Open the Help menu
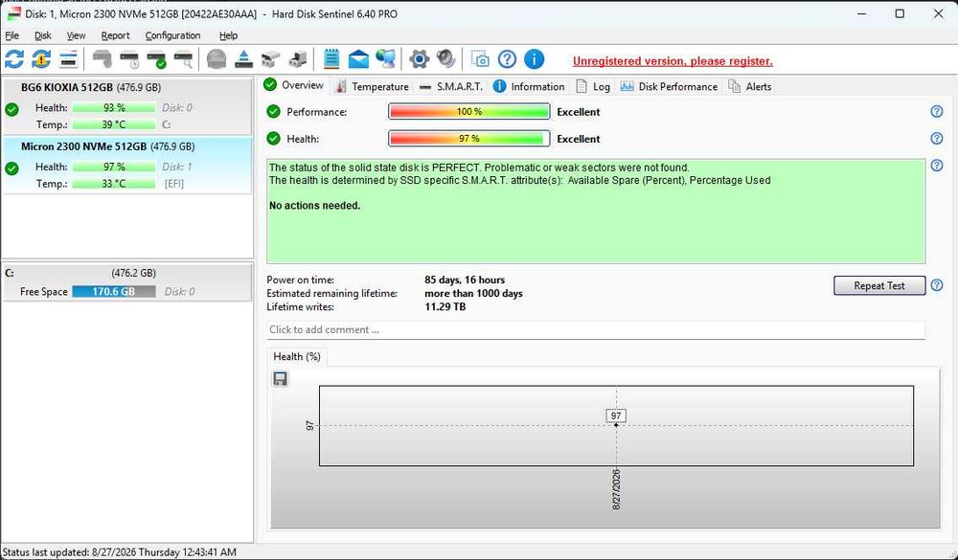 (229, 35)
